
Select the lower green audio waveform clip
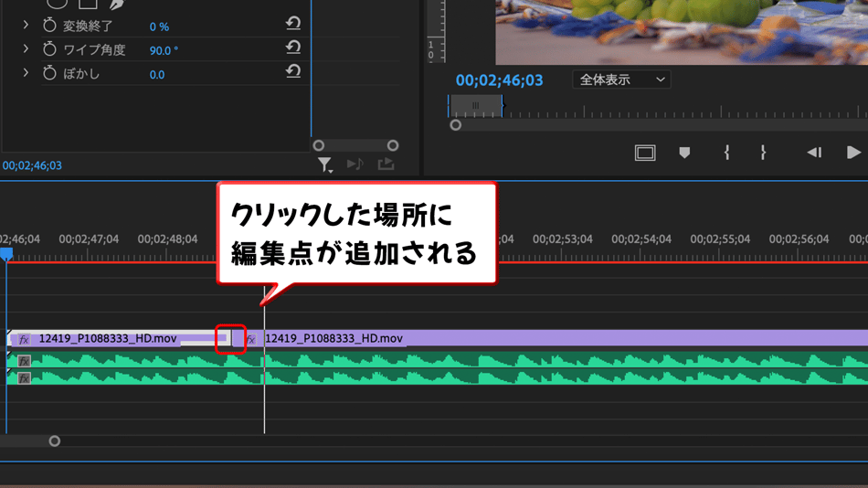[438, 377]
